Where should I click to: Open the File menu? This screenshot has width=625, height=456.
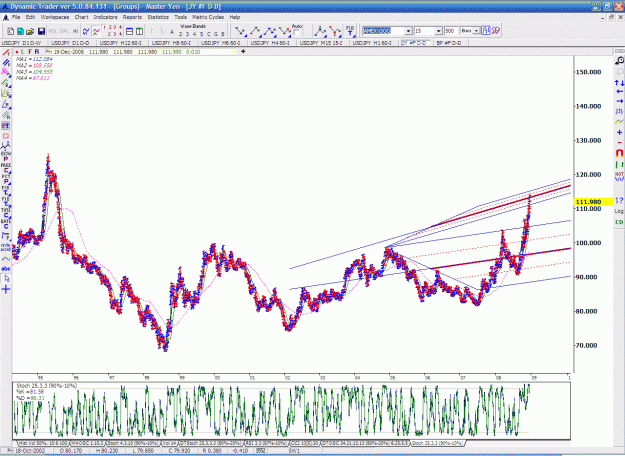(x=16, y=17)
